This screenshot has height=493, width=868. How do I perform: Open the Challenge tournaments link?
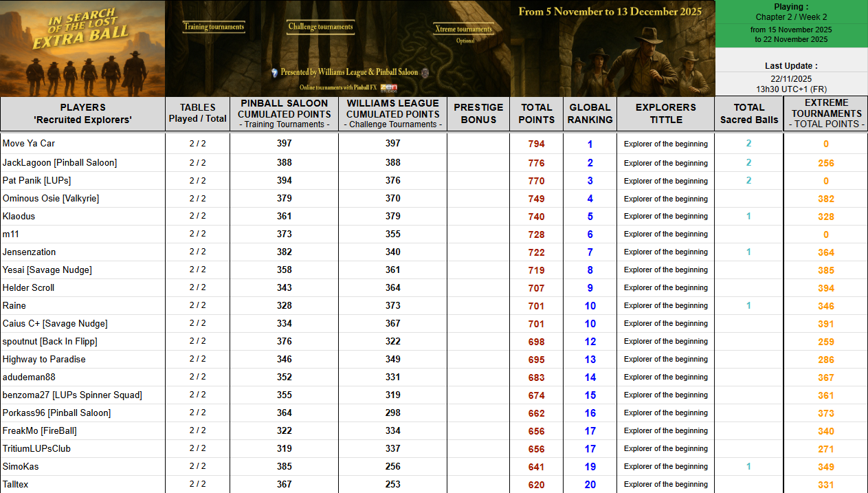tap(320, 27)
